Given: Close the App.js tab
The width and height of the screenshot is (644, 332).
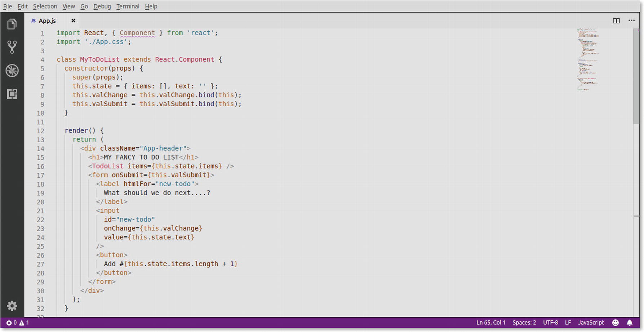Looking at the screenshot, I should click(x=73, y=21).
